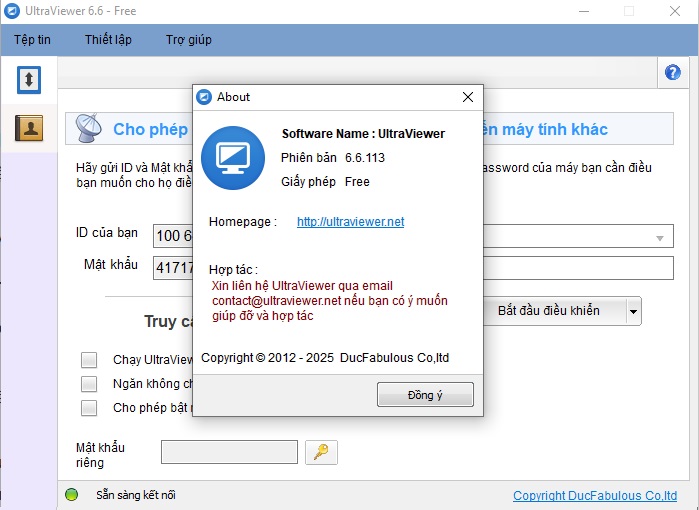
Task: Toggle the 'Ngăn không ch...' checkbox
Action: pos(89,384)
